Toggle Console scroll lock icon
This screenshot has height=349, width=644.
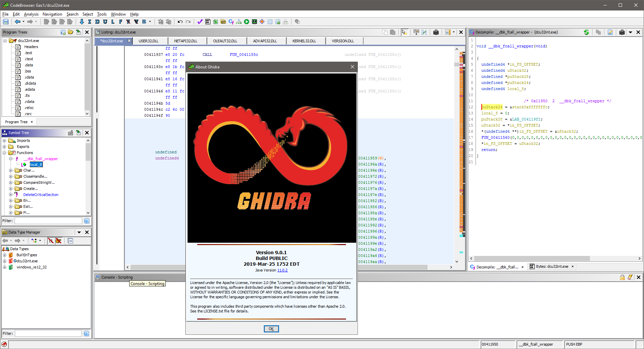pyautogui.click(x=622, y=277)
